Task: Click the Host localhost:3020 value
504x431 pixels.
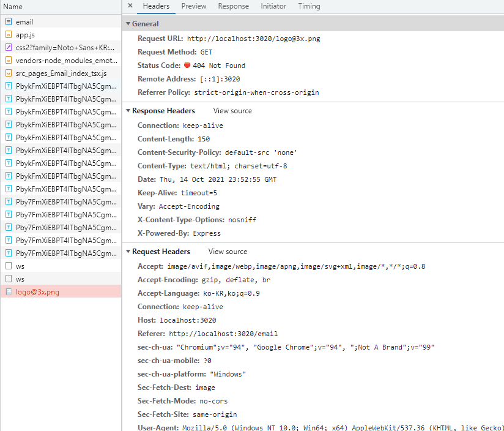Action: click(188, 321)
